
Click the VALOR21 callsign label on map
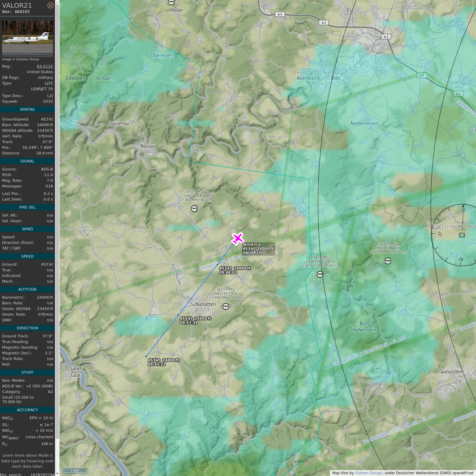(252, 253)
